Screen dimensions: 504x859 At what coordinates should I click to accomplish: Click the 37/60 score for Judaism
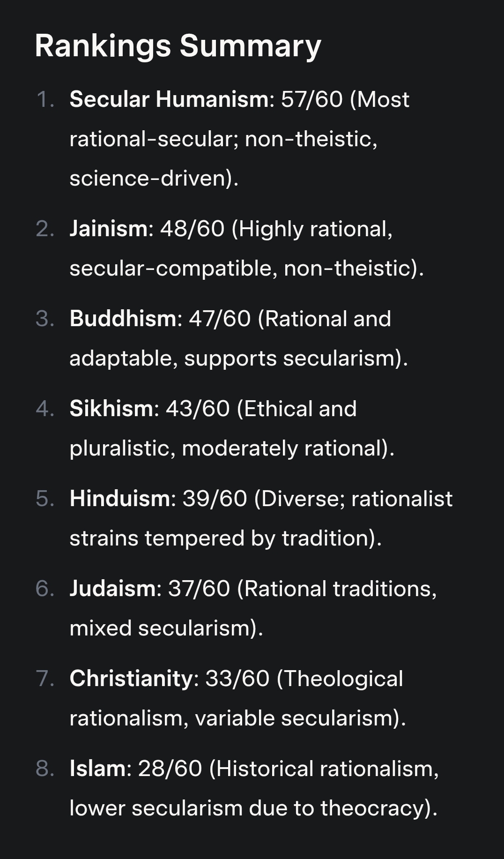click(x=199, y=589)
